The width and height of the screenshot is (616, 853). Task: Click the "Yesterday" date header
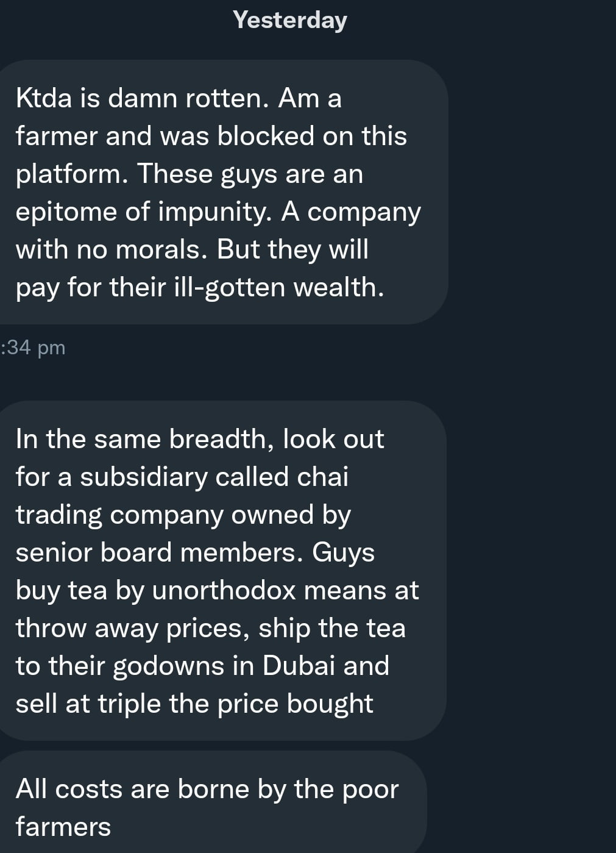click(289, 20)
